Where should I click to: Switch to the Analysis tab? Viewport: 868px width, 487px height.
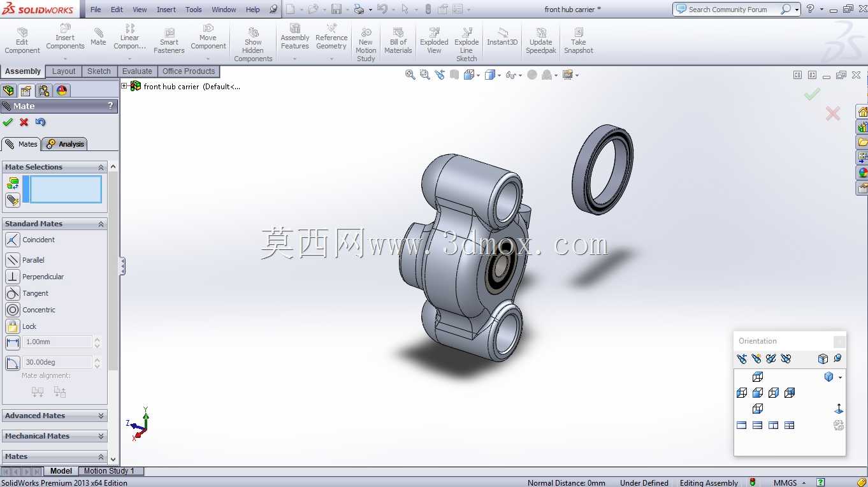point(64,144)
